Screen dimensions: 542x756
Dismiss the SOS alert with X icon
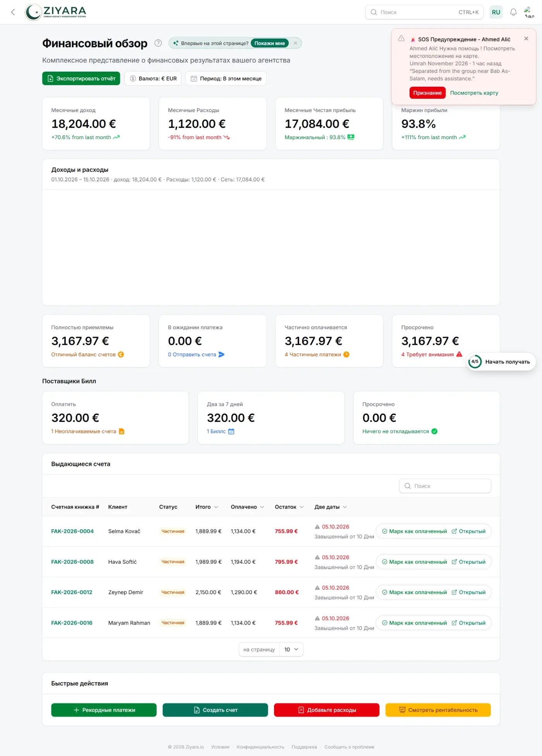tap(526, 38)
